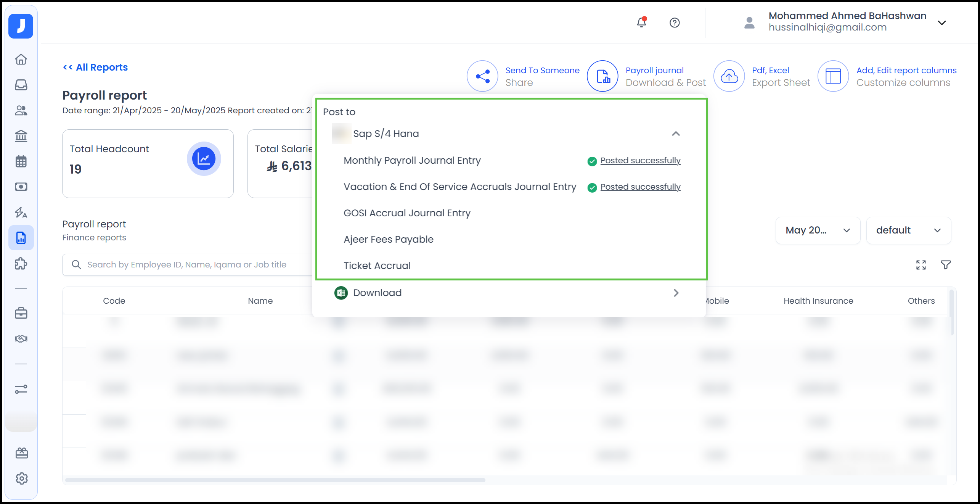Go back via All Reports link
This screenshot has height=504, width=980.
(x=95, y=68)
